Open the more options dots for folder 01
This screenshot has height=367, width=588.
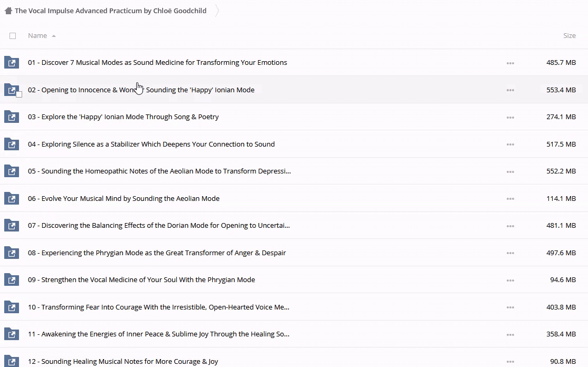pos(510,63)
